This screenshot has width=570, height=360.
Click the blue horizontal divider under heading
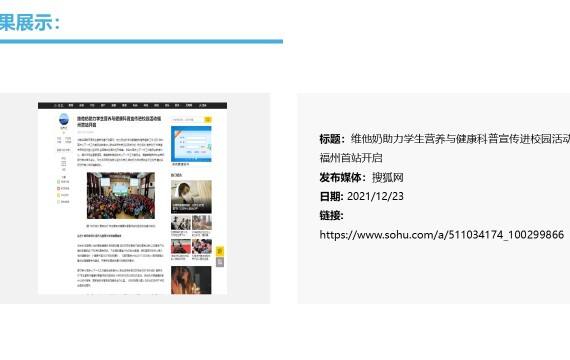tap(141, 41)
